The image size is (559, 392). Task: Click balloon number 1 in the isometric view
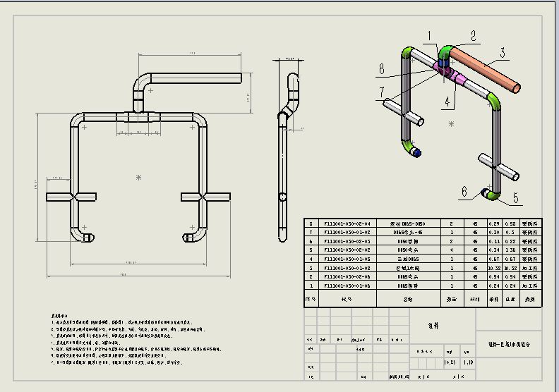430,36
